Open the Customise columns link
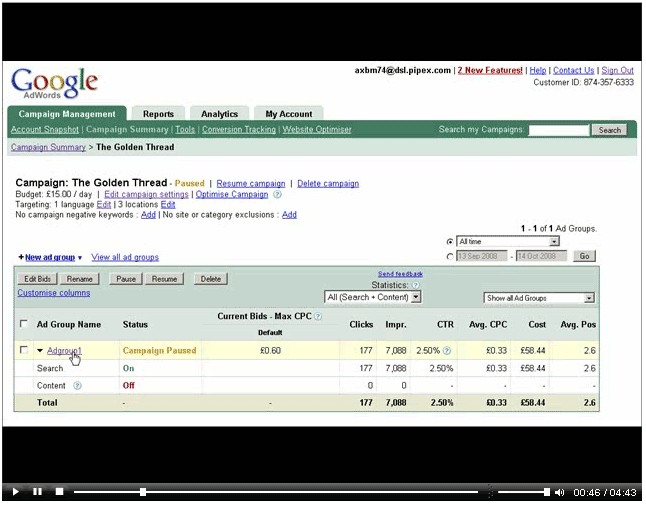The height and width of the screenshot is (505, 646). click(54, 293)
